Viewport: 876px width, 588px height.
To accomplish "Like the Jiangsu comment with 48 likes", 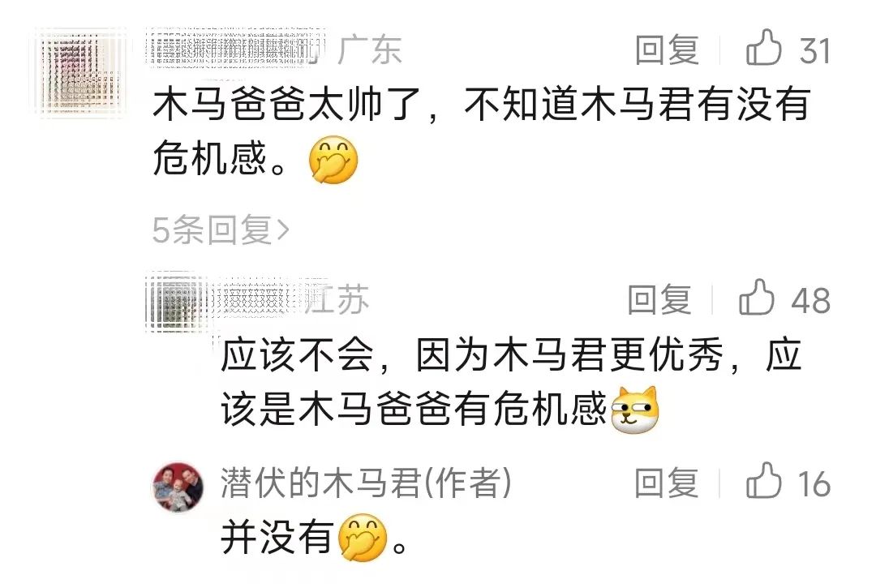I will [x=757, y=298].
